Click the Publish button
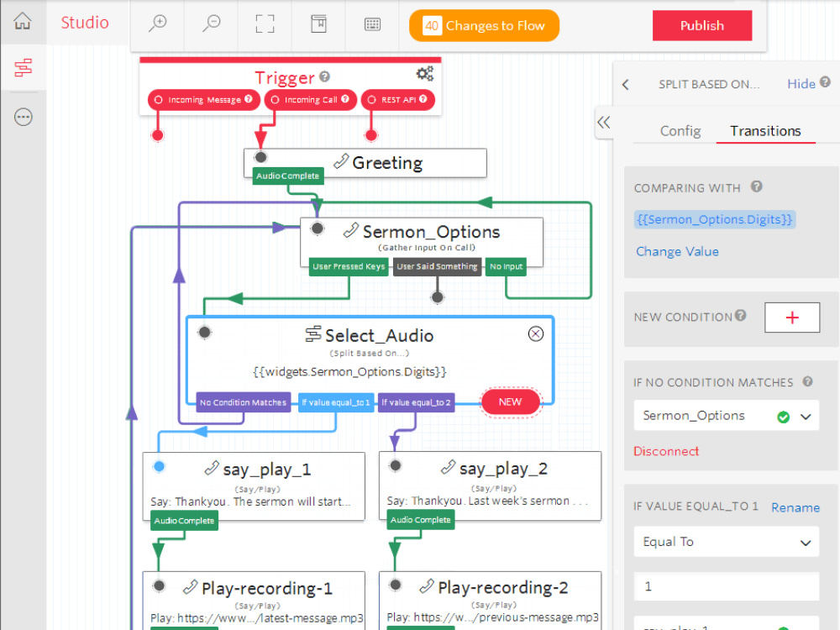Screen dimensions: 840x630 [701, 25]
